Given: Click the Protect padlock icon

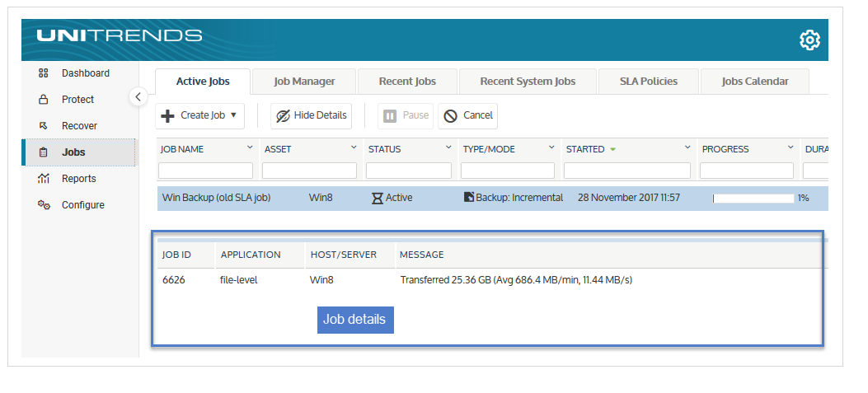Looking at the screenshot, I should [43, 100].
